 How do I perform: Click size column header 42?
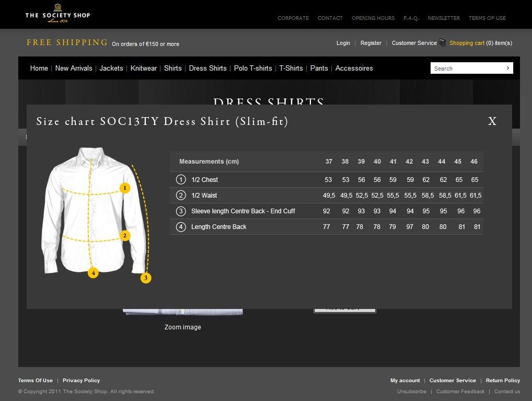[409, 161]
